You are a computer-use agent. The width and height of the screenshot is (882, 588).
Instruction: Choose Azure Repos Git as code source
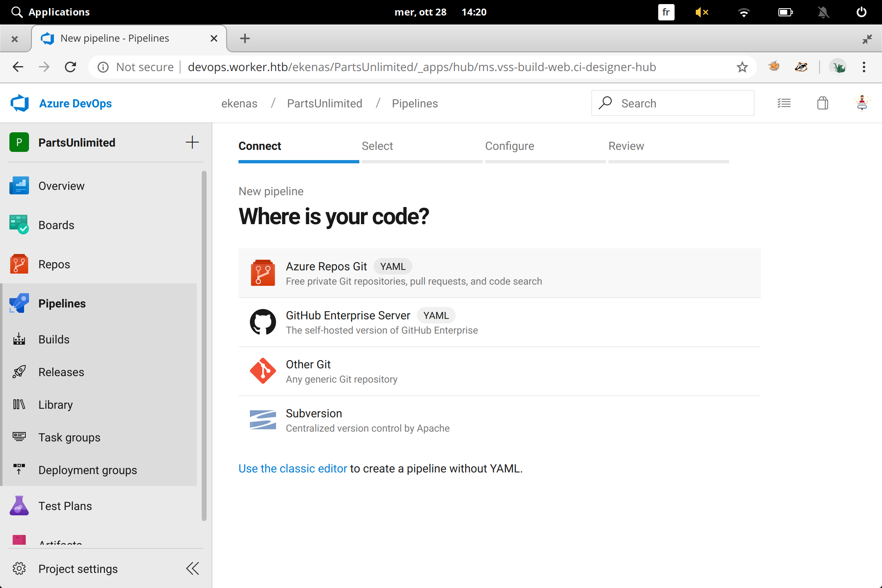tap(326, 267)
